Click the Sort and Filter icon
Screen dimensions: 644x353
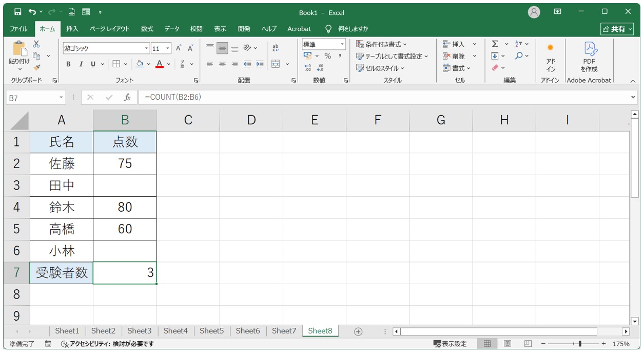click(x=519, y=44)
